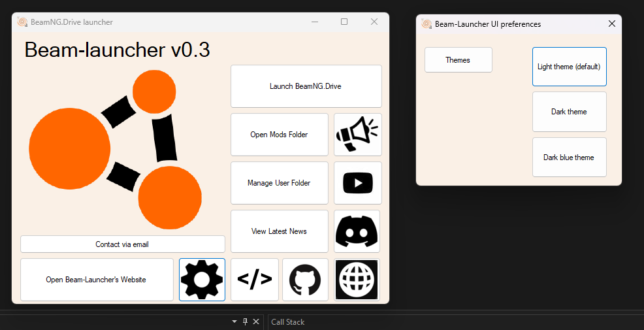Maximize the BeamNG.Drive launcher window

pyautogui.click(x=344, y=22)
